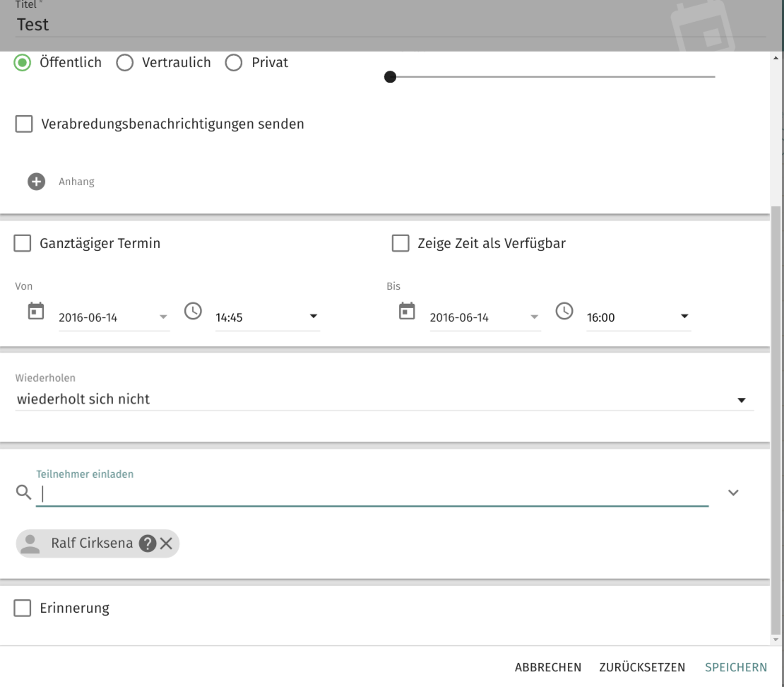
Task: Check Zeige Zeit als Verfügbar
Action: (400, 244)
